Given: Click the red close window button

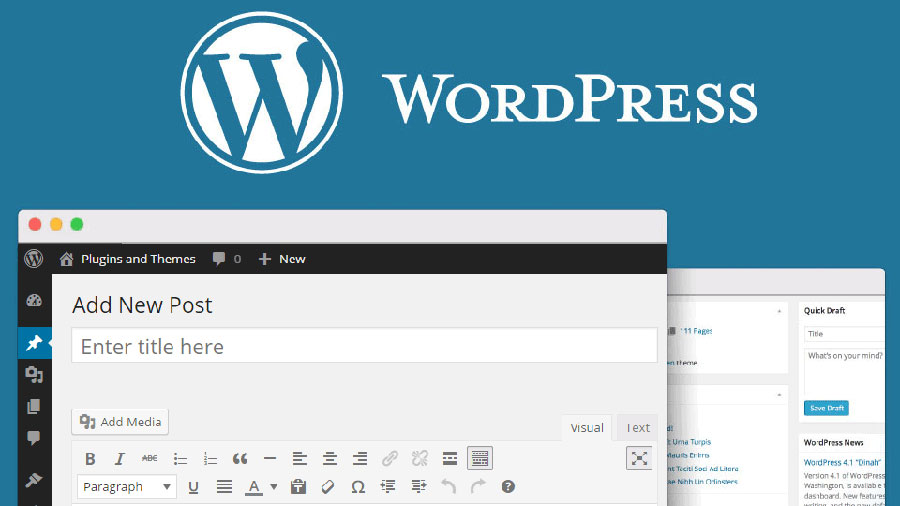Looking at the screenshot, I should coord(35,224).
